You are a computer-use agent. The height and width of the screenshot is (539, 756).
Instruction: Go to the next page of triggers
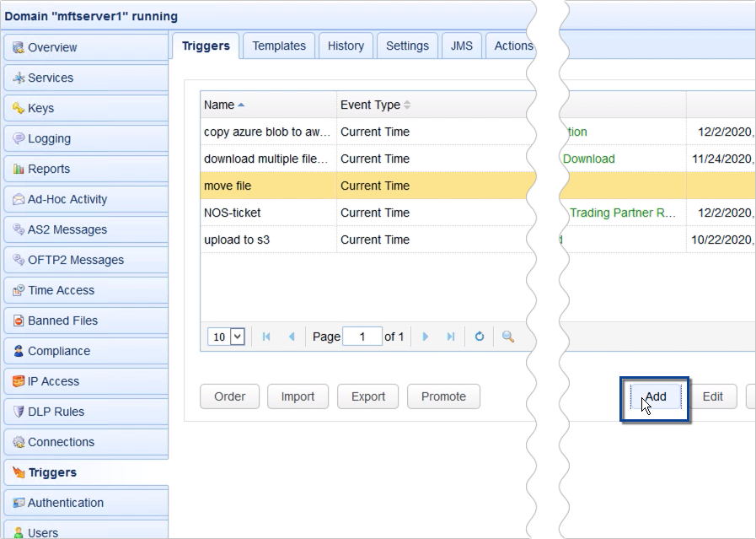[x=426, y=336]
